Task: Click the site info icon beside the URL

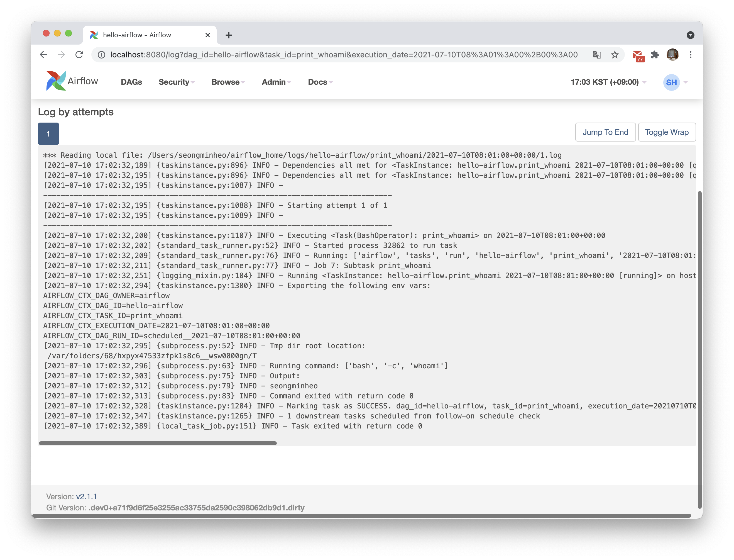Action: coord(101,55)
